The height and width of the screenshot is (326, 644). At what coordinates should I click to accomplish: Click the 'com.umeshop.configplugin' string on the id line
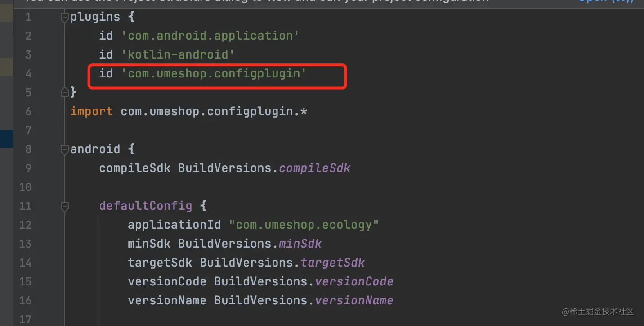click(214, 73)
